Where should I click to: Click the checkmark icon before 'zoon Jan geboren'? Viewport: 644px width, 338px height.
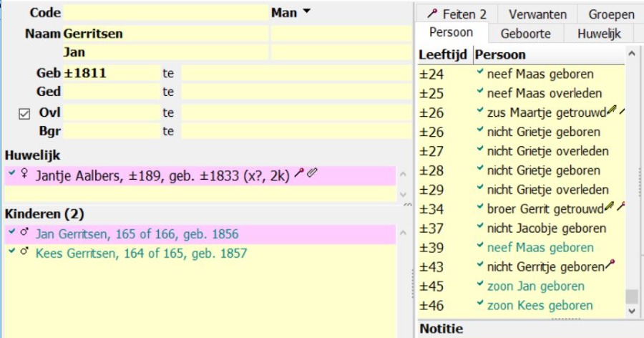coord(479,285)
